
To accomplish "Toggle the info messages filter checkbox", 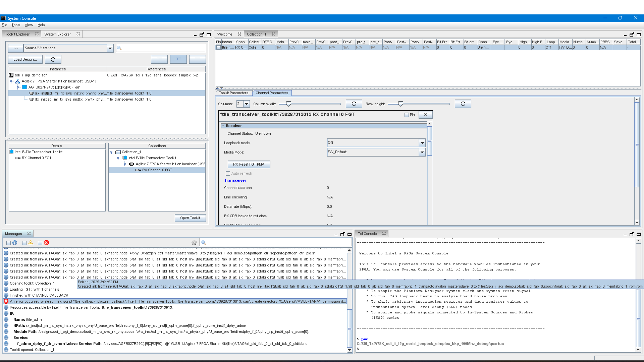I will (8, 243).
